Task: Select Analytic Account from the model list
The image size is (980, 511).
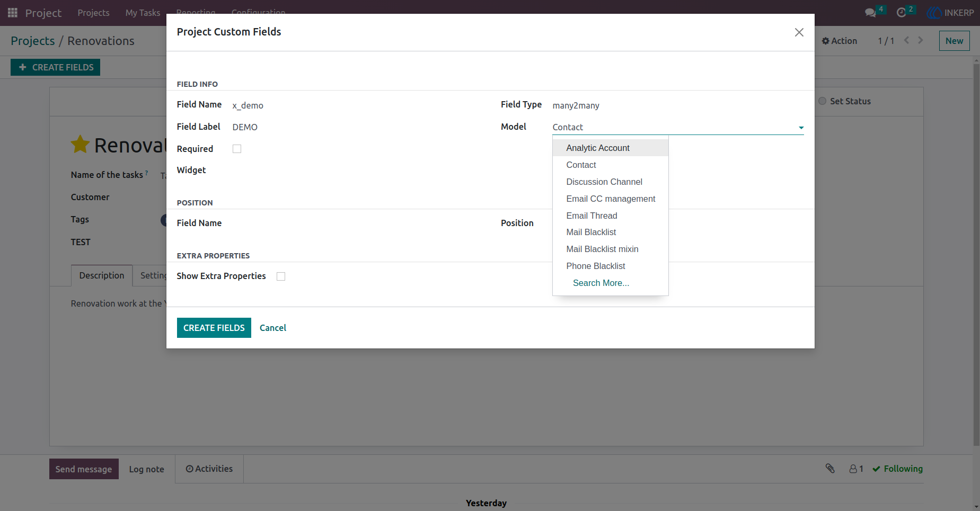Action: tap(611, 148)
